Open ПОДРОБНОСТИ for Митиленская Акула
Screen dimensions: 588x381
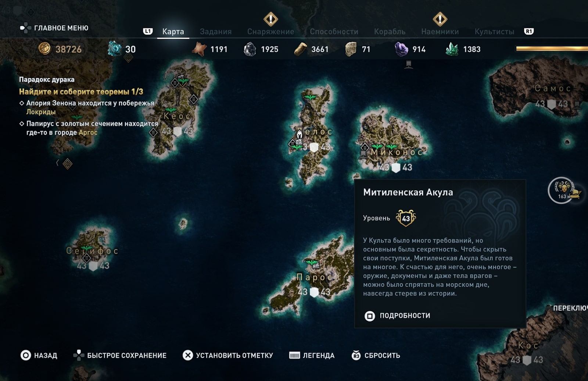[397, 316]
